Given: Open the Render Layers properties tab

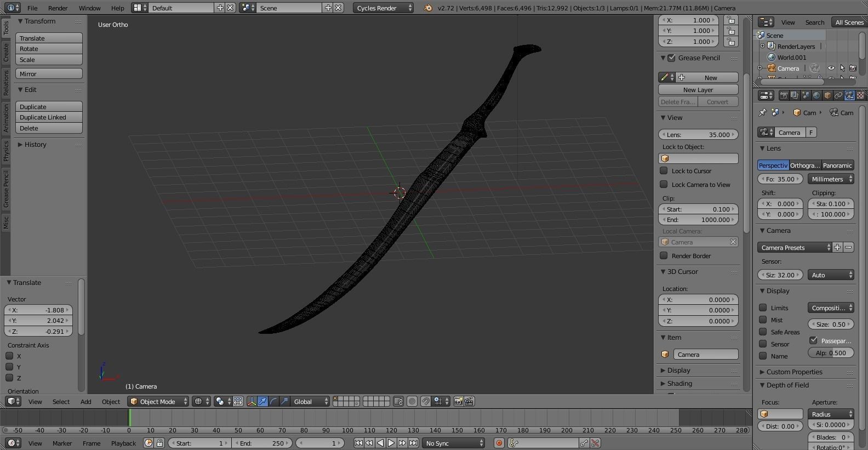Looking at the screenshot, I should 795,95.
